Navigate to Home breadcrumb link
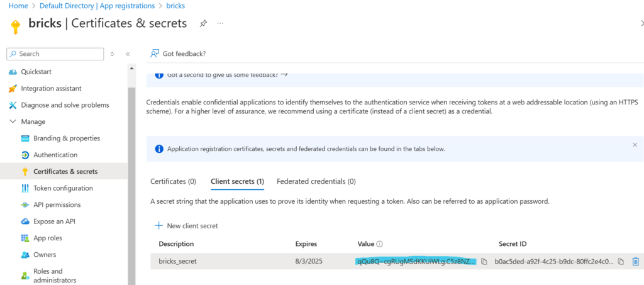Screen dimensions: 644x285 pos(18,6)
